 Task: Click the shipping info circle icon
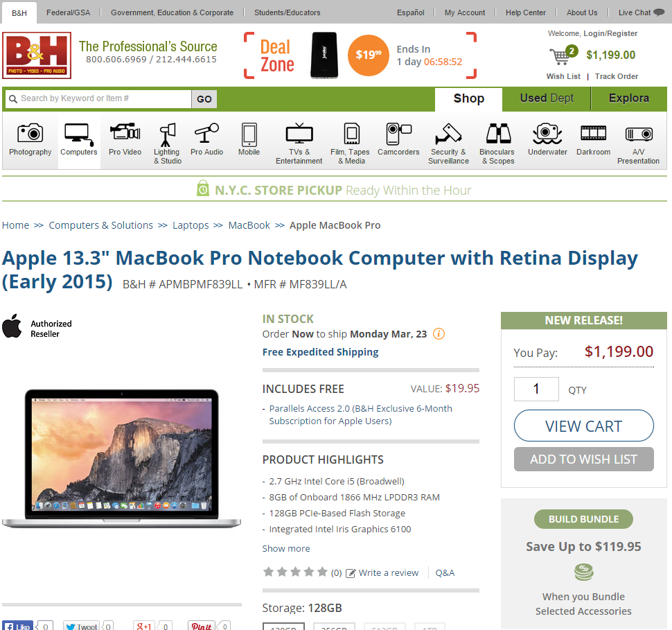click(439, 333)
